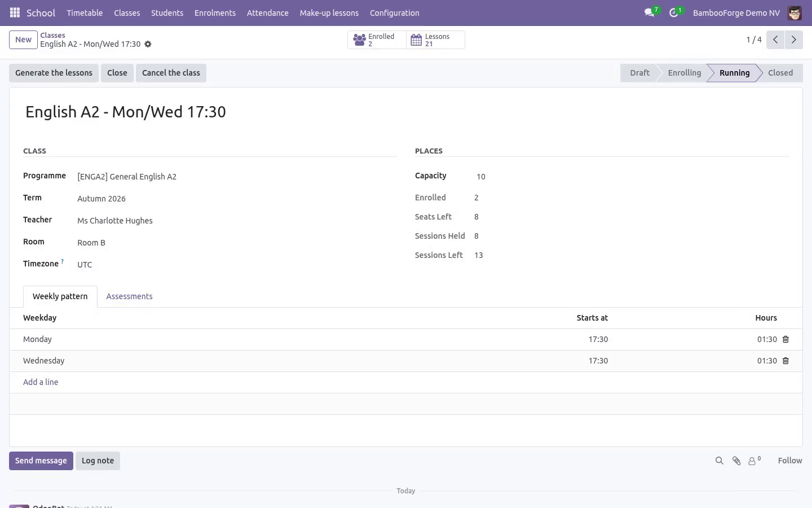Click the Classes breadcrumb link
Viewport: 812px width, 508px height.
coord(52,35)
